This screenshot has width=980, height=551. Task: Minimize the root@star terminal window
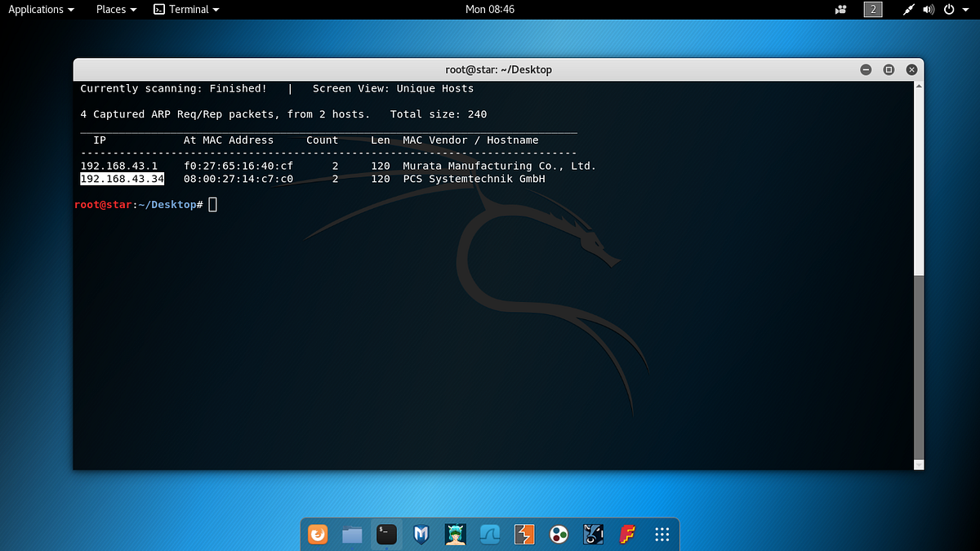[x=866, y=70]
